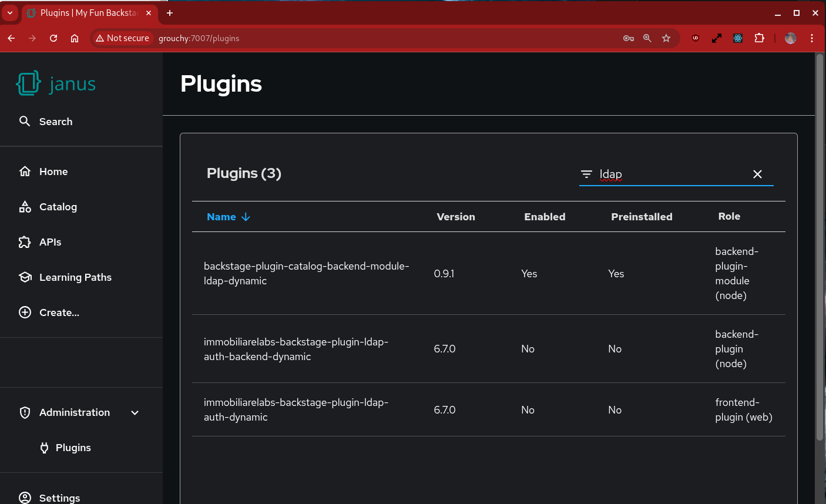The height and width of the screenshot is (504, 826).
Task: Clear the ldap filter with the X
Action: click(757, 174)
